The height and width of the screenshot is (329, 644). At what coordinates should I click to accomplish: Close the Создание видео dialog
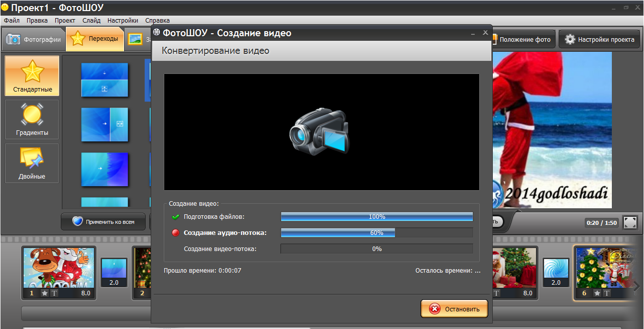click(x=485, y=32)
